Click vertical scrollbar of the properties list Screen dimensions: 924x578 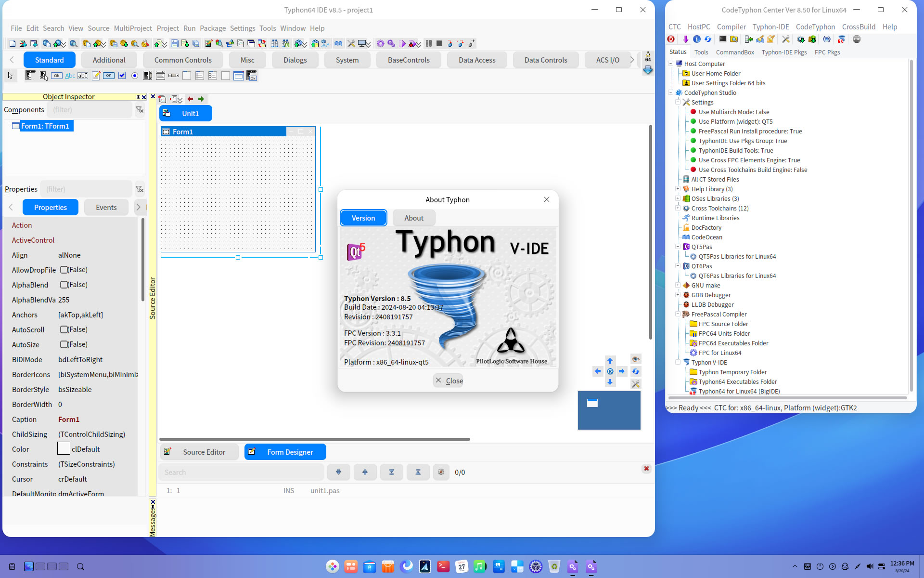tap(142, 260)
